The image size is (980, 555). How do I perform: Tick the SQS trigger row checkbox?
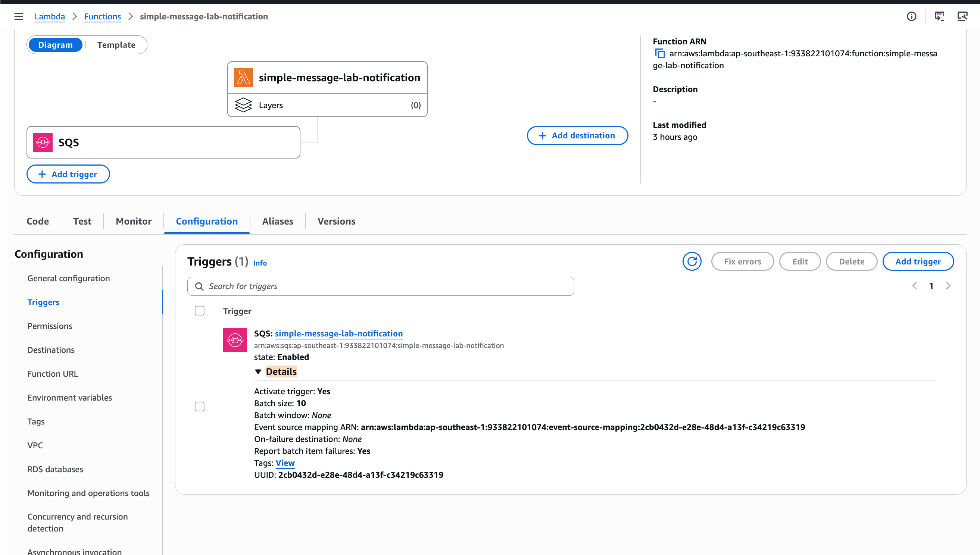tap(199, 407)
